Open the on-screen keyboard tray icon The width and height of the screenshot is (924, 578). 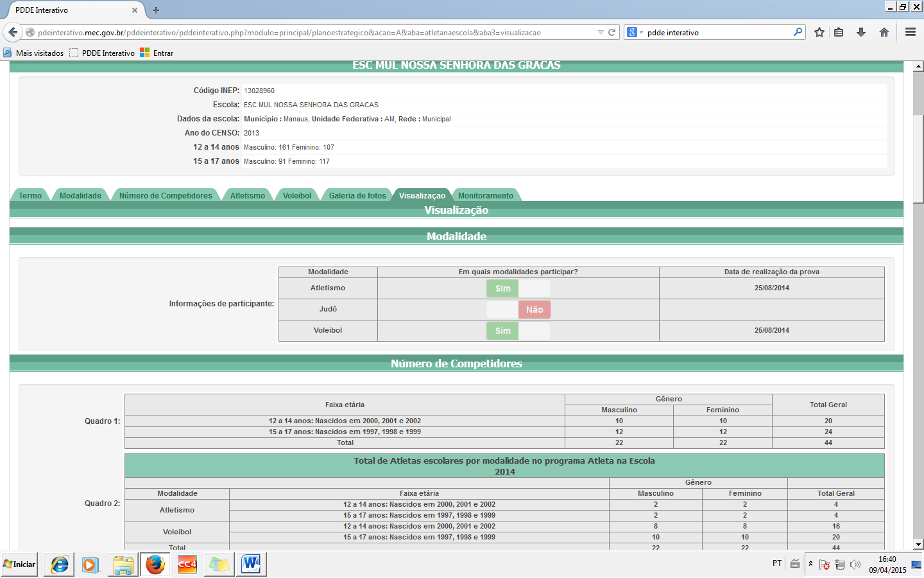point(795,564)
